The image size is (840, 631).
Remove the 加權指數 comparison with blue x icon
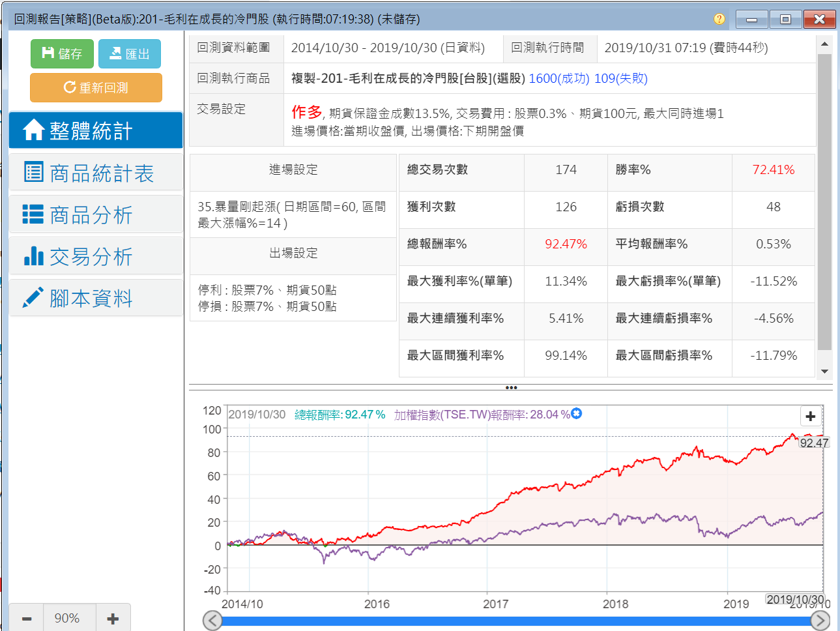click(x=577, y=414)
